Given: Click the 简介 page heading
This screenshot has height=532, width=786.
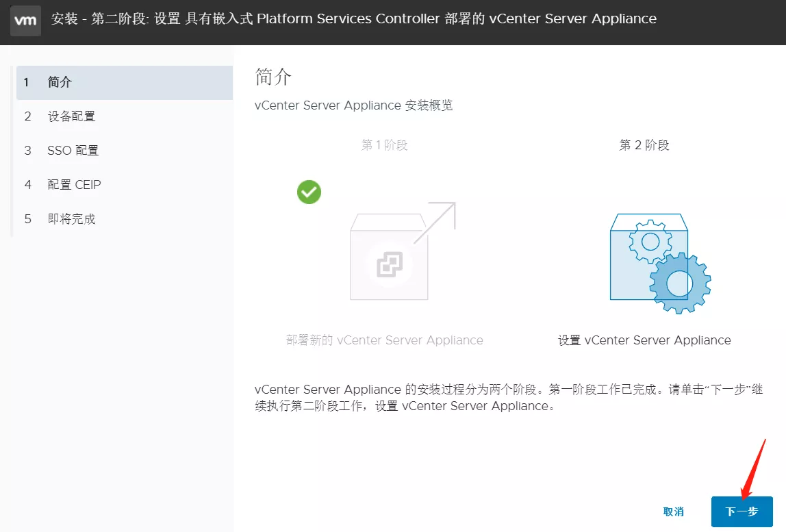Looking at the screenshot, I should [273, 77].
